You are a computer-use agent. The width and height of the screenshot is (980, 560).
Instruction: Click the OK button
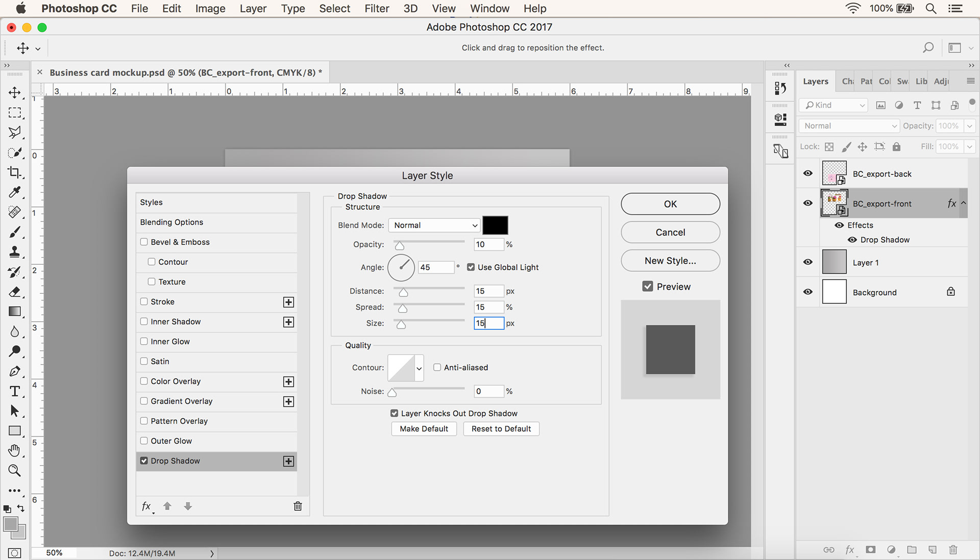coord(670,204)
